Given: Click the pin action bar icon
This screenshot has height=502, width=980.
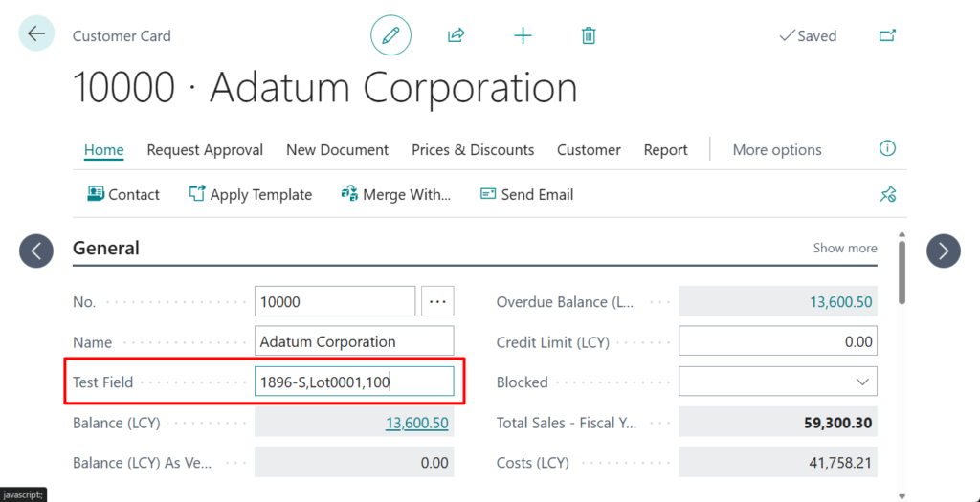Looking at the screenshot, I should click(887, 194).
